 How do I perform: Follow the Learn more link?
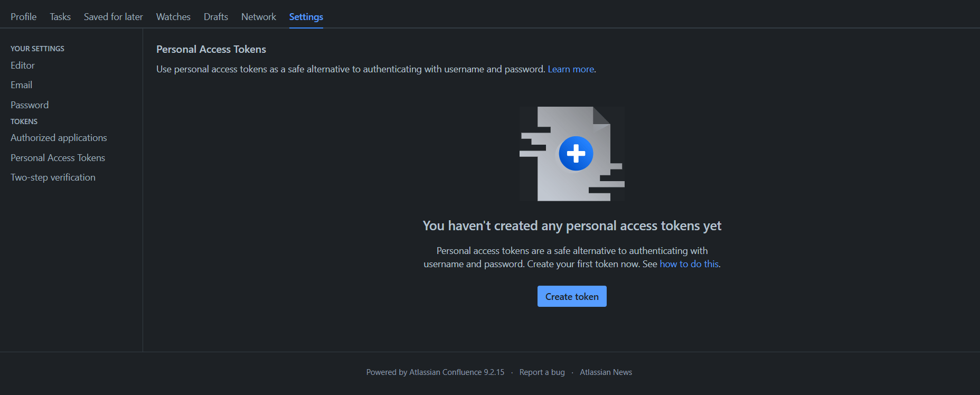point(571,69)
